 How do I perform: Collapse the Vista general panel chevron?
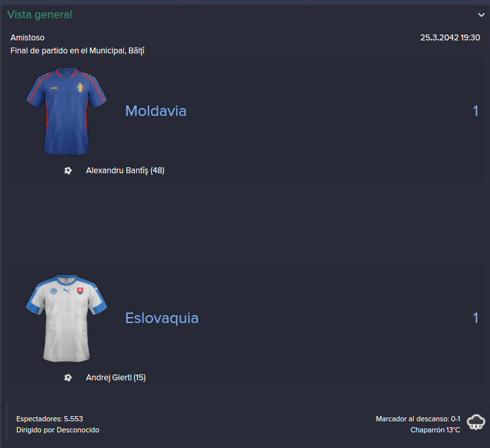482,15
